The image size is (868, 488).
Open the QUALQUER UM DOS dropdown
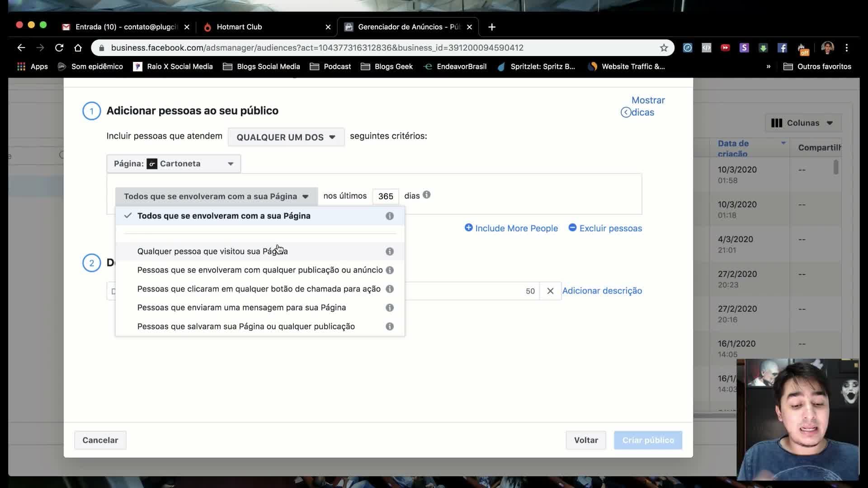click(286, 137)
